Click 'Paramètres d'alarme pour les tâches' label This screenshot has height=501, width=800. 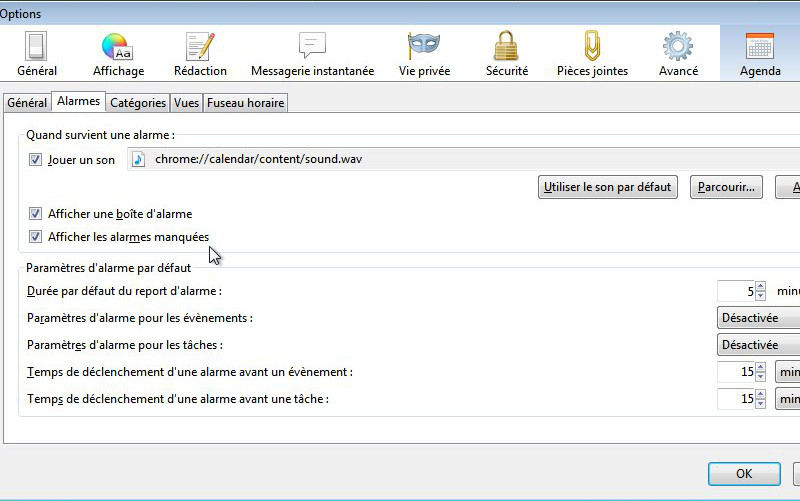pos(124,345)
